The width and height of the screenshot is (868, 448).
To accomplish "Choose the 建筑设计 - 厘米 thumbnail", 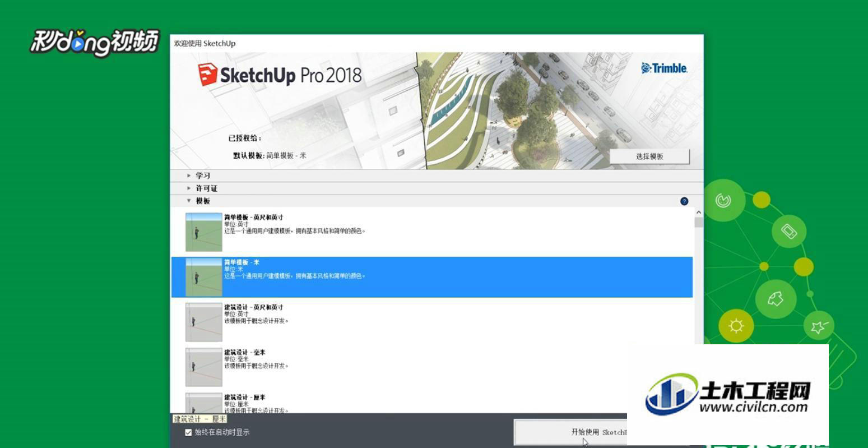I will click(204, 403).
